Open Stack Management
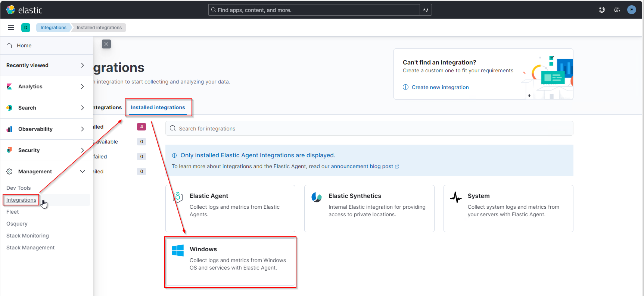Screen dimensions: 644x296 30,248
